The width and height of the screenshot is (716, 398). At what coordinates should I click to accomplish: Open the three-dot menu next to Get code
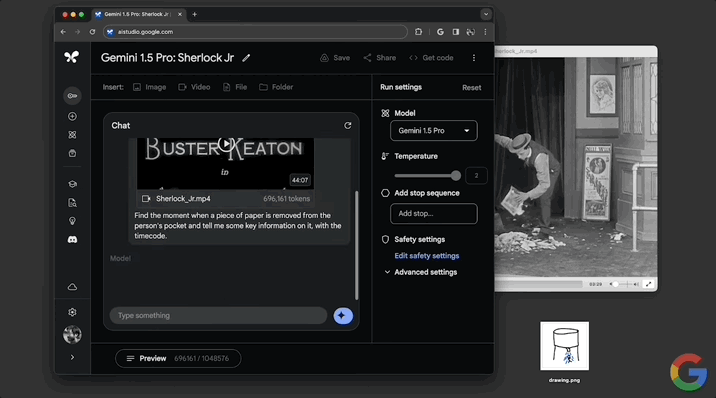[474, 58]
